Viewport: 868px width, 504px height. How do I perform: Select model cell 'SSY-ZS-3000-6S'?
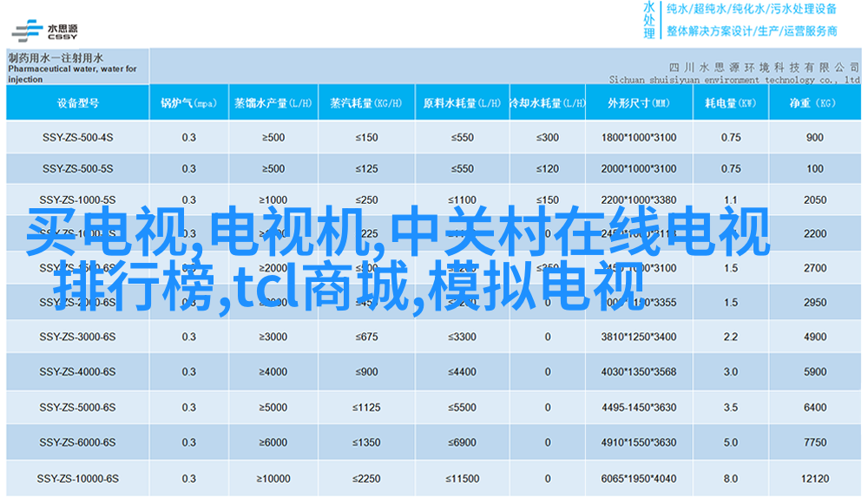coord(78,337)
